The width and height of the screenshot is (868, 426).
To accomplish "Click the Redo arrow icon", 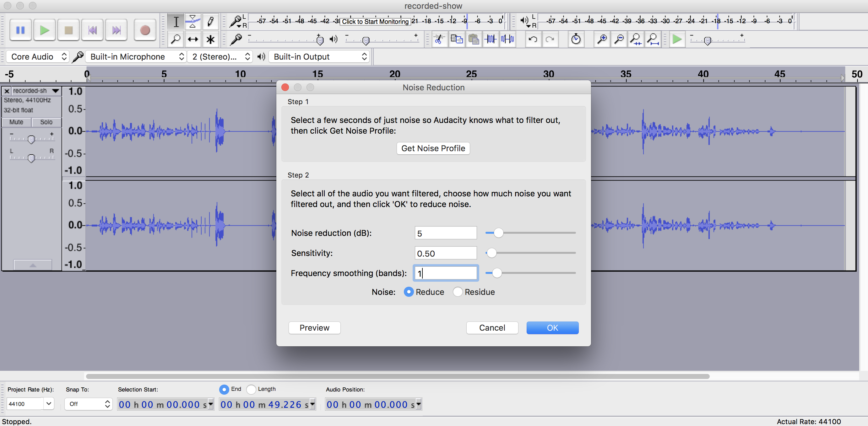I will click(550, 40).
